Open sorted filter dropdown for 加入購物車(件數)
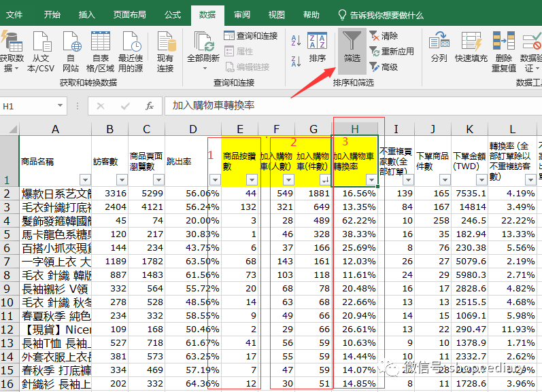542x392 pixels. [x=325, y=180]
